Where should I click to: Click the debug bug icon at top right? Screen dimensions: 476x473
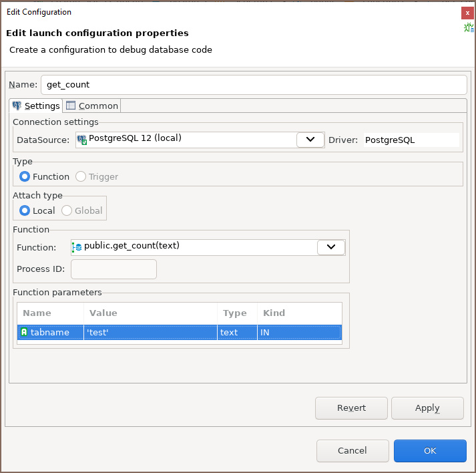[470, 27]
